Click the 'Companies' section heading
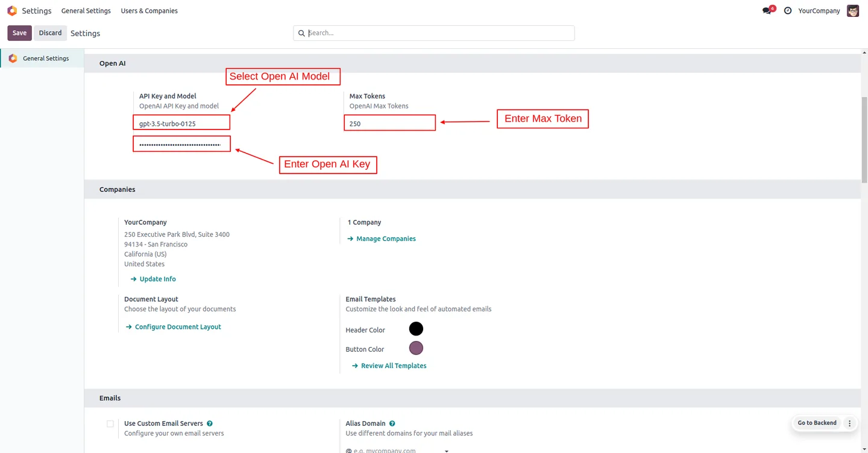This screenshot has width=868, height=453. coord(118,189)
